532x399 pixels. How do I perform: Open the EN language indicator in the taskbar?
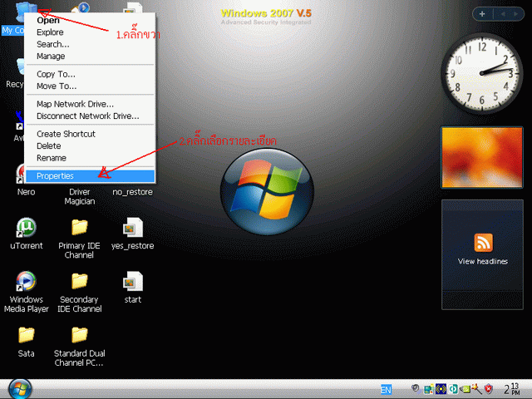386,389
